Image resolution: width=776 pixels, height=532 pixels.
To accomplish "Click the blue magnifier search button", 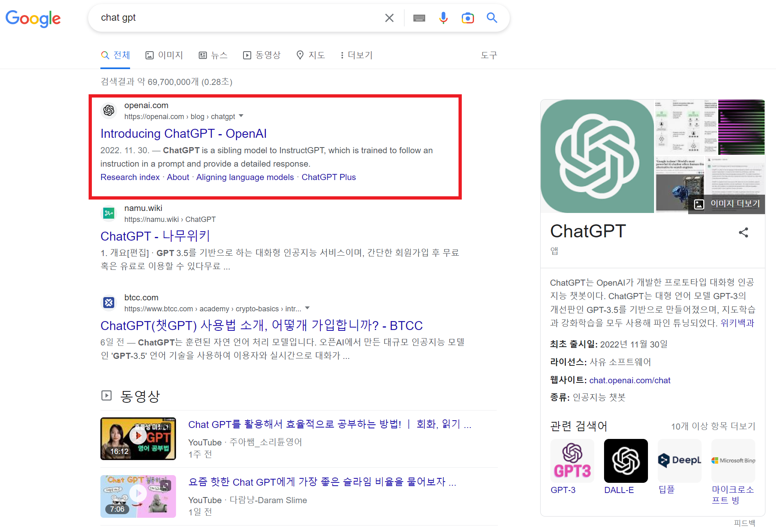I will (x=492, y=18).
